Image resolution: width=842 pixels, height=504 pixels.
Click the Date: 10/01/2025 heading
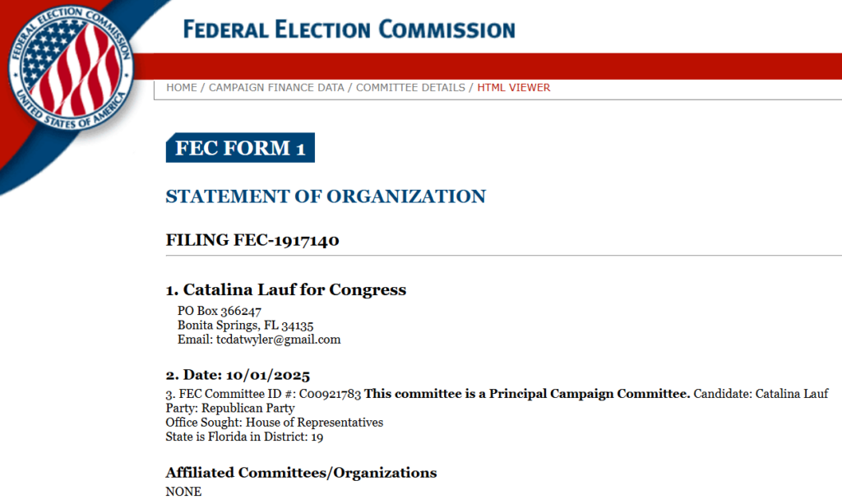238,375
